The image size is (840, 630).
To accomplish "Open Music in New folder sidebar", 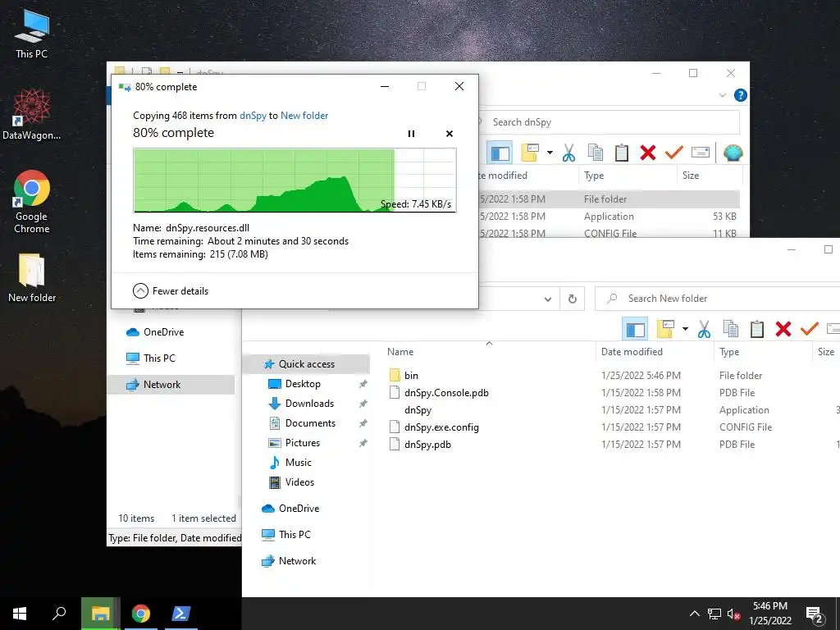I will [298, 463].
